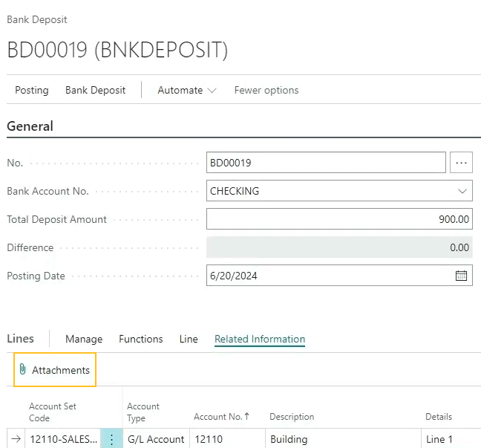Image resolution: width=481 pixels, height=448 pixels.
Task: Click the Total Deposit Amount field
Action: [x=338, y=219]
